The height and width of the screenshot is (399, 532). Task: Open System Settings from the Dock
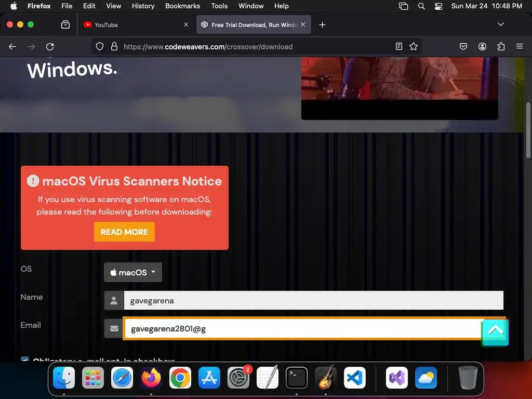pos(238,378)
